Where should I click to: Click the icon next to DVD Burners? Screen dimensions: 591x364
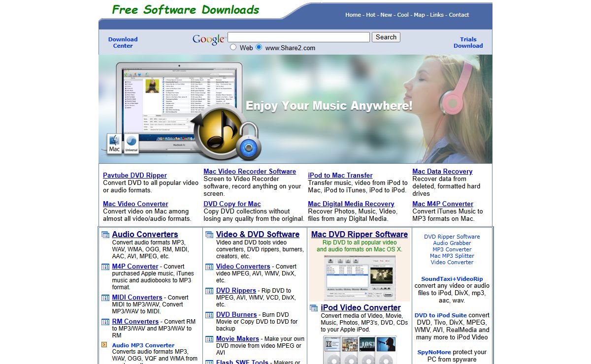[x=209, y=315]
